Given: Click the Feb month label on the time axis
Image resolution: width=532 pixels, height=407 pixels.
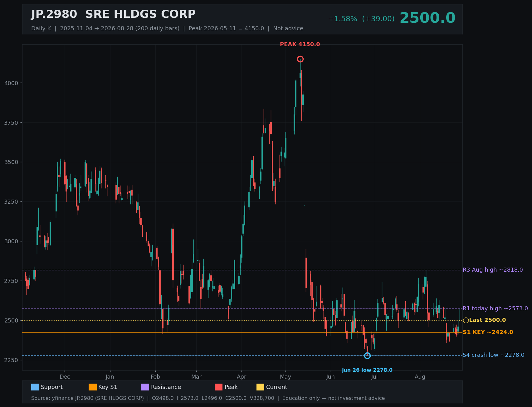Looking at the screenshot, I should (x=155, y=377).
